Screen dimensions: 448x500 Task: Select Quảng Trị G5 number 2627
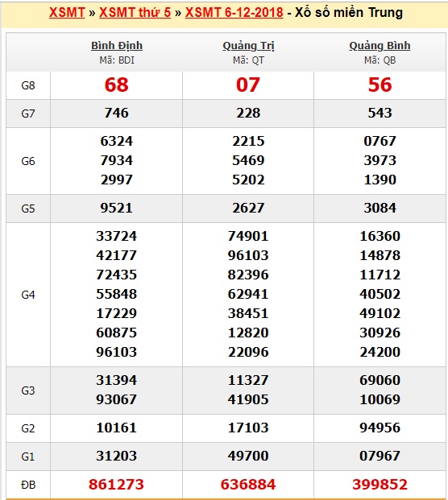click(248, 208)
